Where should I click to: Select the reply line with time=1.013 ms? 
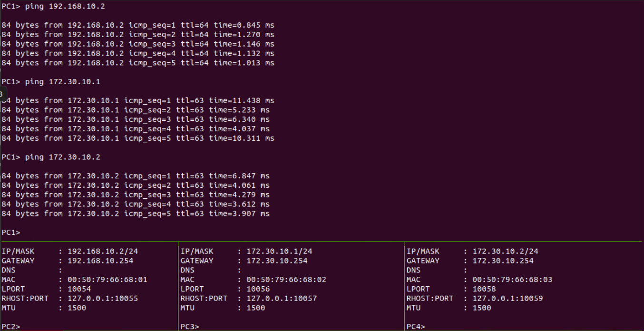tap(138, 63)
